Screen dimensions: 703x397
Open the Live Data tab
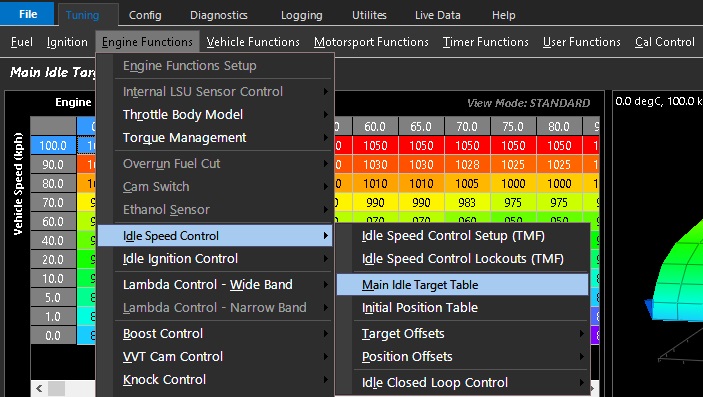[438, 15]
